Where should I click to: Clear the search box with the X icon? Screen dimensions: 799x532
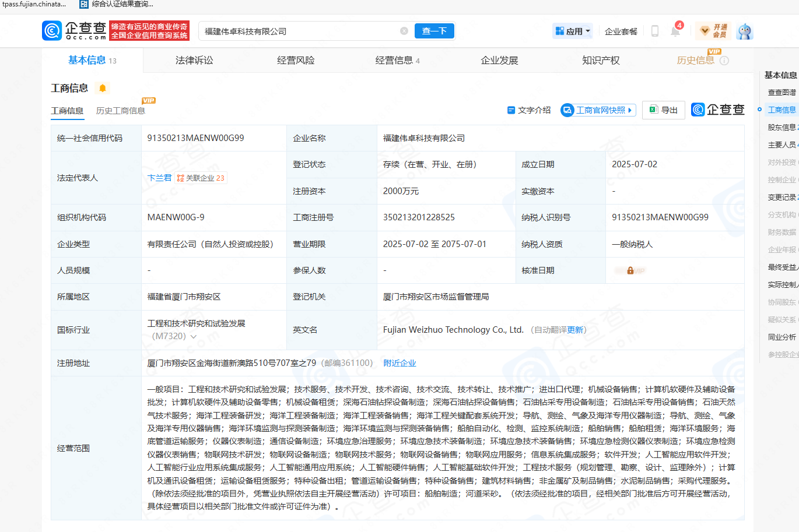tap(404, 31)
